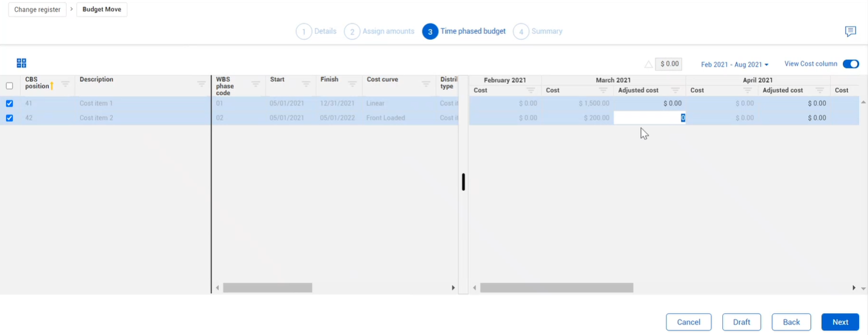This screenshot has height=335, width=868.
Task: Tick the select-all header checkbox
Action: [x=9, y=86]
